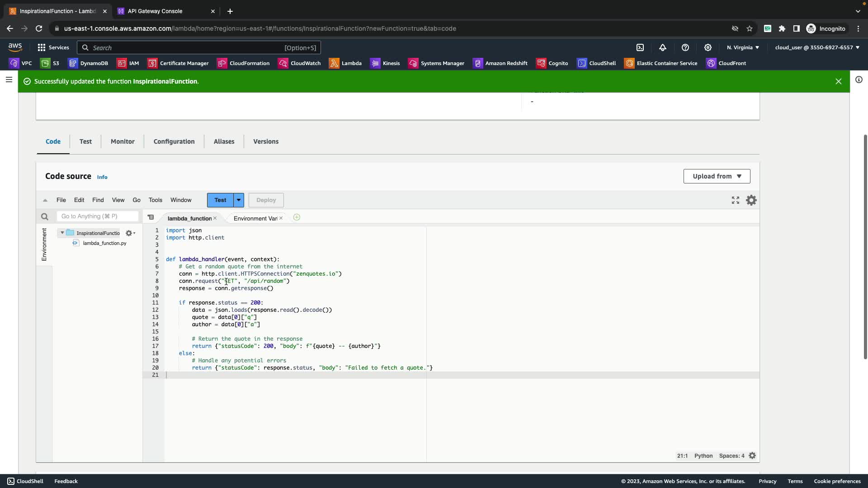The image size is (868, 488).
Task: Add a new editor tab with the plus icon
Action: pyautogui.click(x=297, y=218)
